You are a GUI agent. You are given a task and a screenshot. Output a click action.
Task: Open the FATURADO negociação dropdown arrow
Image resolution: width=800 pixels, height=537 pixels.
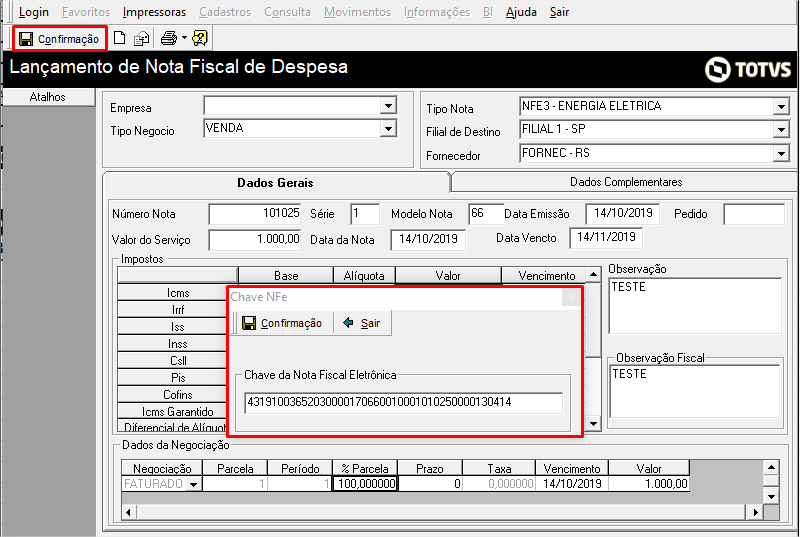193,484
